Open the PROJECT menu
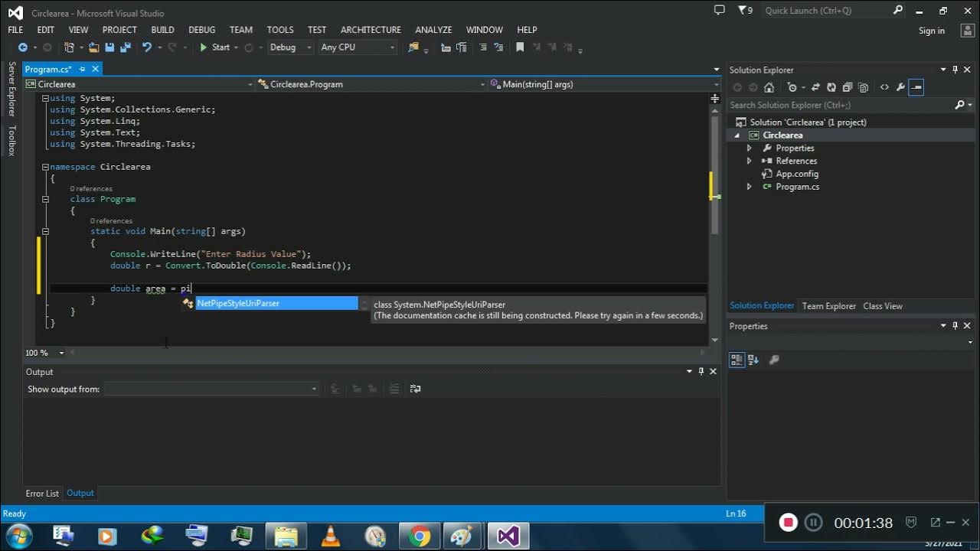The height and width of the screenshot is (551, 980). click(x=119, y=30)
